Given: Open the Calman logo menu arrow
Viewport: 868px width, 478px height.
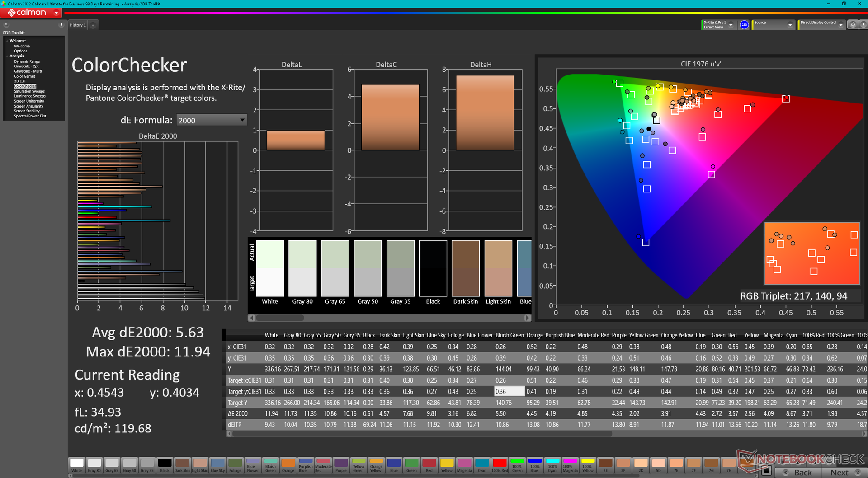Looking at the screenshot, I should coord(56,13).
